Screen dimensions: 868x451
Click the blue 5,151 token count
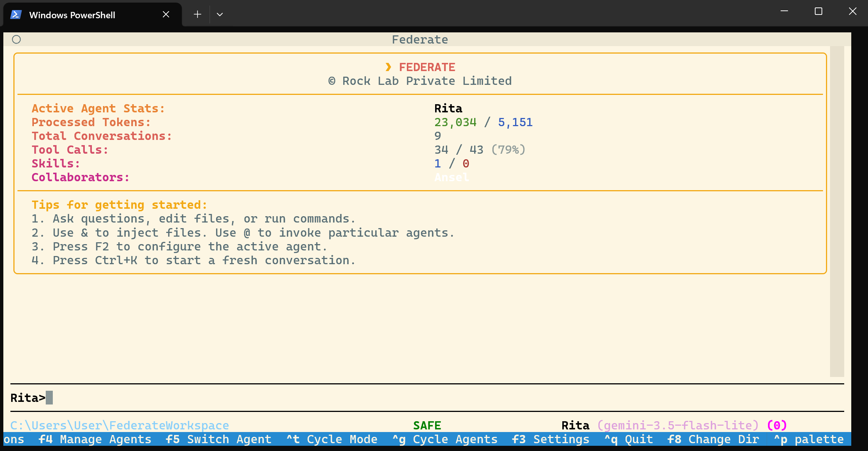515,122
